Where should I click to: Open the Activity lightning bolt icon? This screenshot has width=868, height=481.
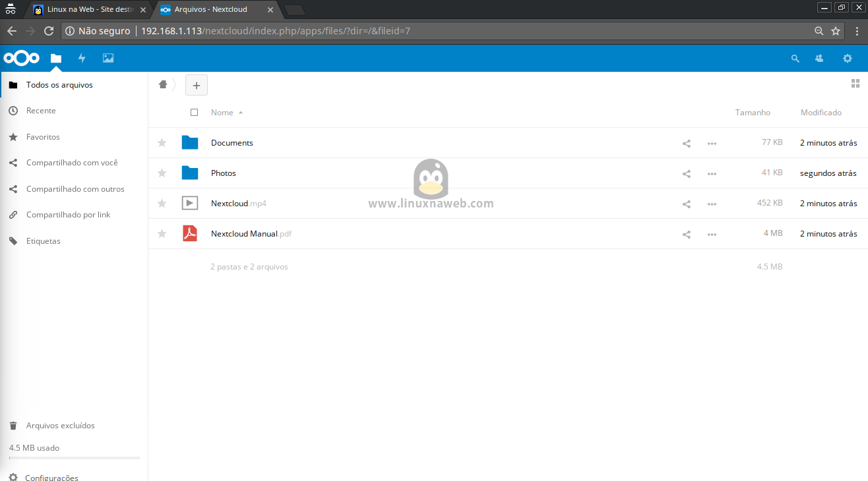click(x=82, y=58)
